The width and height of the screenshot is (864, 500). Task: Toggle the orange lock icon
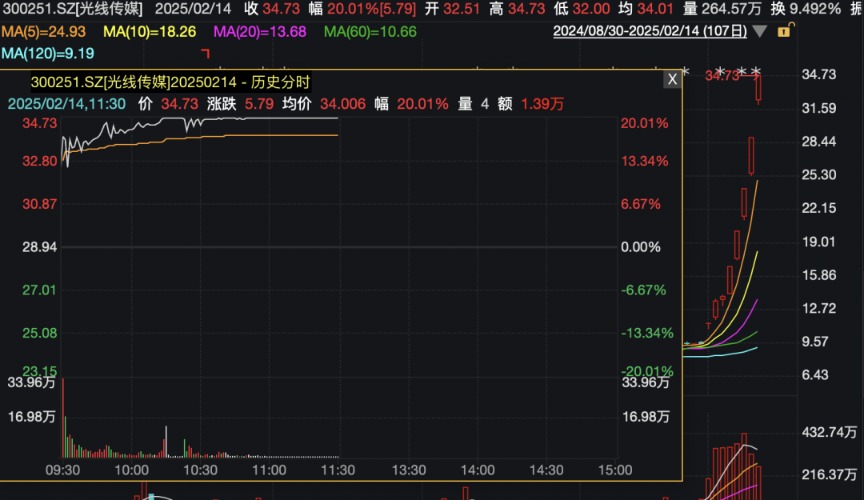click(785, 30)
